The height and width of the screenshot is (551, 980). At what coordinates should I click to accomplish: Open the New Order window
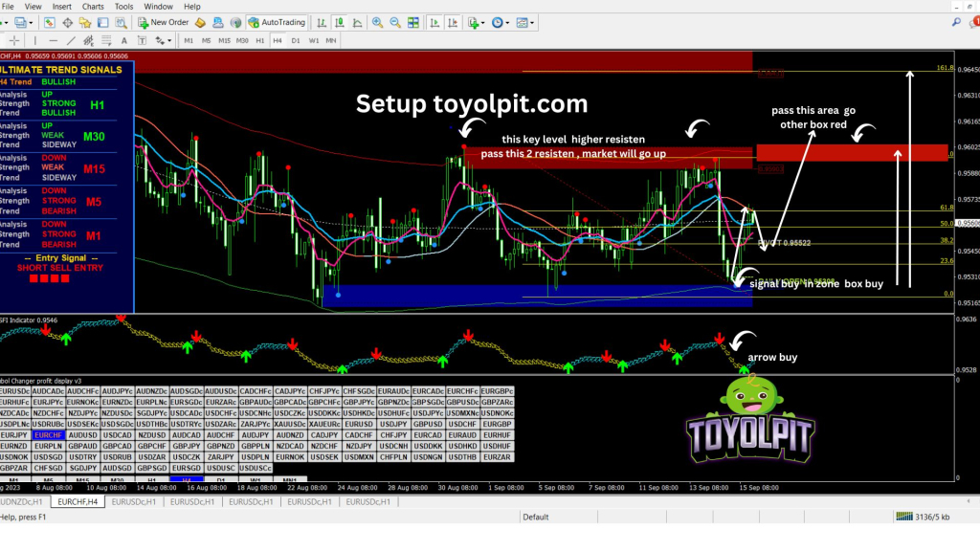pos(165,22)
